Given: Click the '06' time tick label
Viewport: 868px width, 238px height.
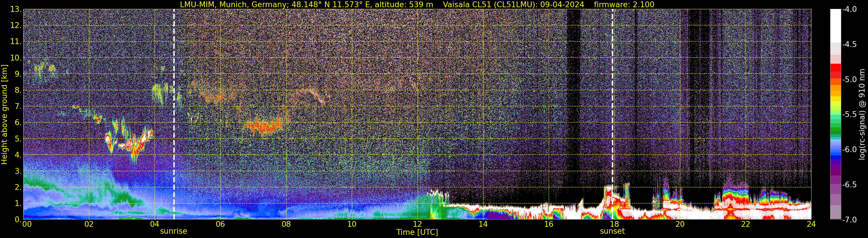Looking at the screenshot, I should coord(220,224).
